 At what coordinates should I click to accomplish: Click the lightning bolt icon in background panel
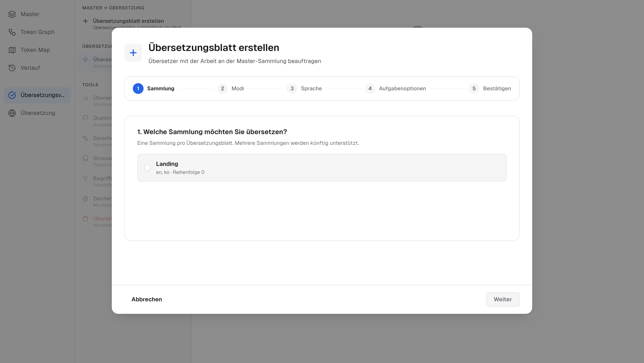85,59
